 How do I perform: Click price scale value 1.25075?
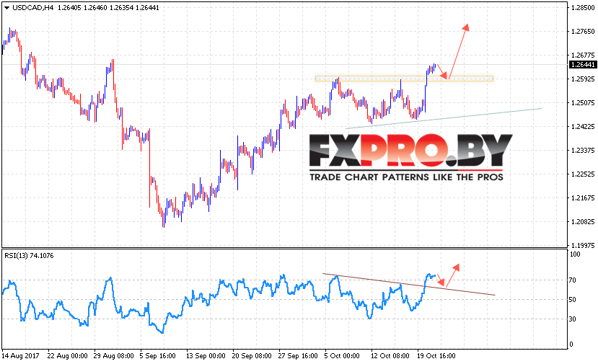[x=583, y=102]
